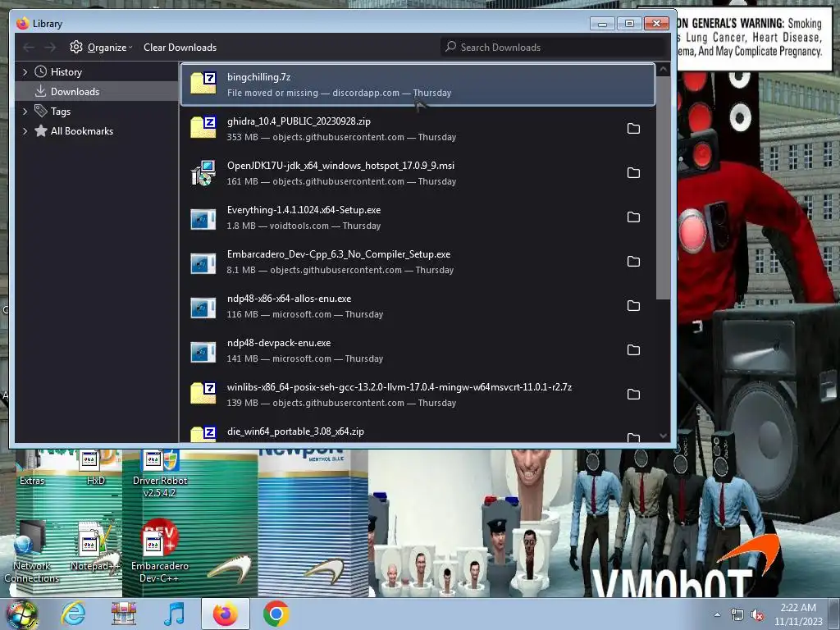This screenshot has height=630, width=840.
Task: Go forward with the right arrow
Action: click(50, 48)
